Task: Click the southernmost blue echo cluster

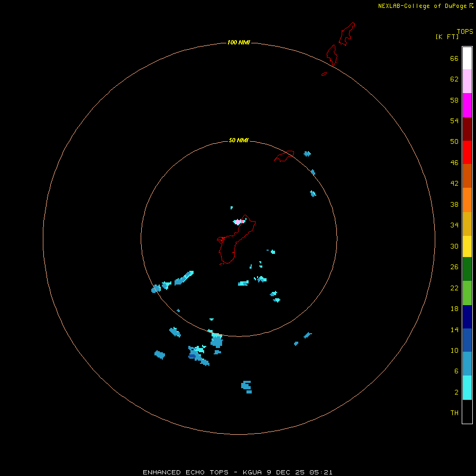Action: (246, 387)
